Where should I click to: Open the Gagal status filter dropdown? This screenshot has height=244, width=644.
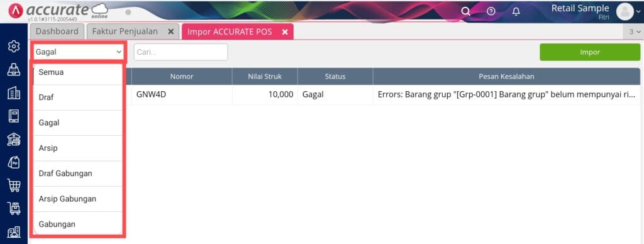pyautogui.click(x=79, y=52)
